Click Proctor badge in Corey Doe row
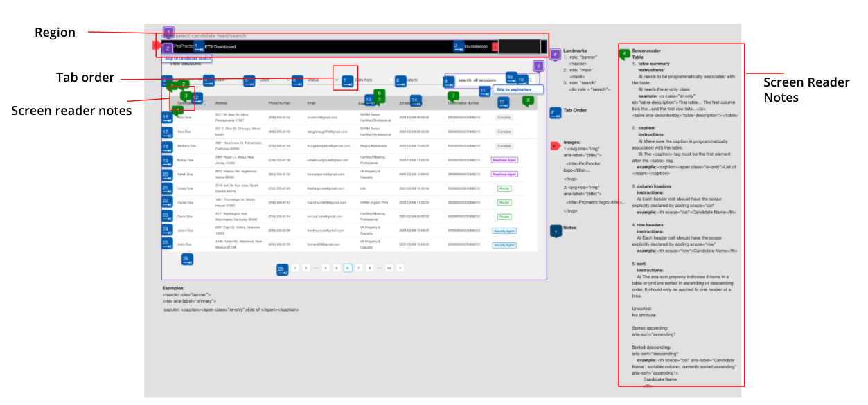The width and height of the screenshot is (868, 405). 504,188
